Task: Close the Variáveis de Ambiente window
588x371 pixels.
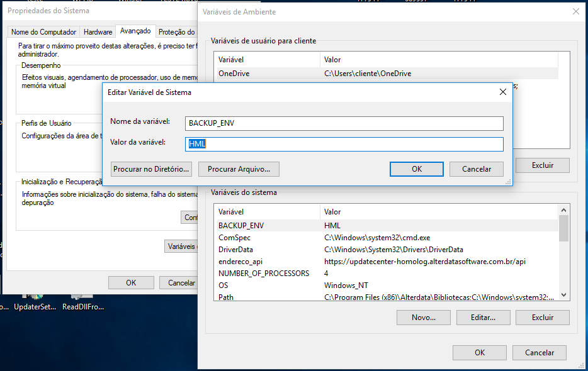Action: click(575, 11)
